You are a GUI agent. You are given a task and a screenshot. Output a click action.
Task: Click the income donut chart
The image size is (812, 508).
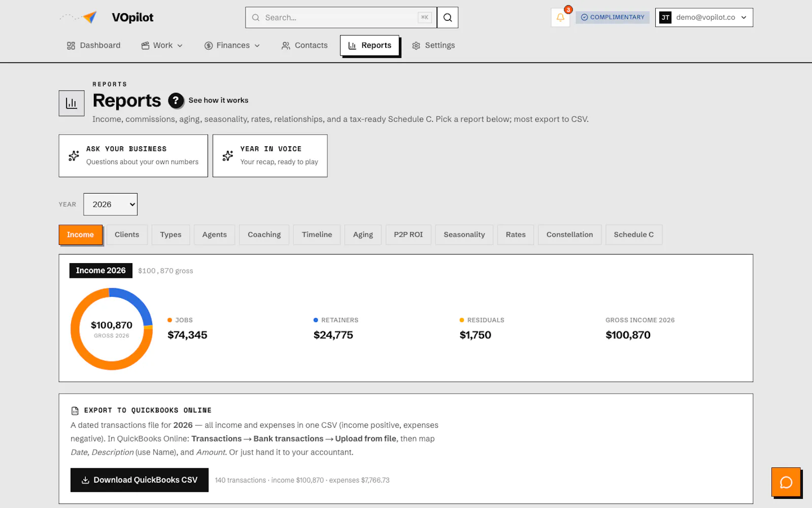pos(112,329)
